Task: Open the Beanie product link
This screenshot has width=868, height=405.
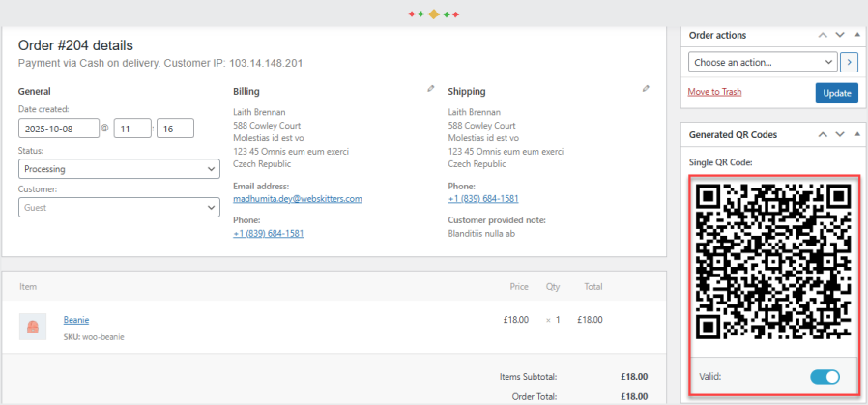Action: click(x=74, y=320)
